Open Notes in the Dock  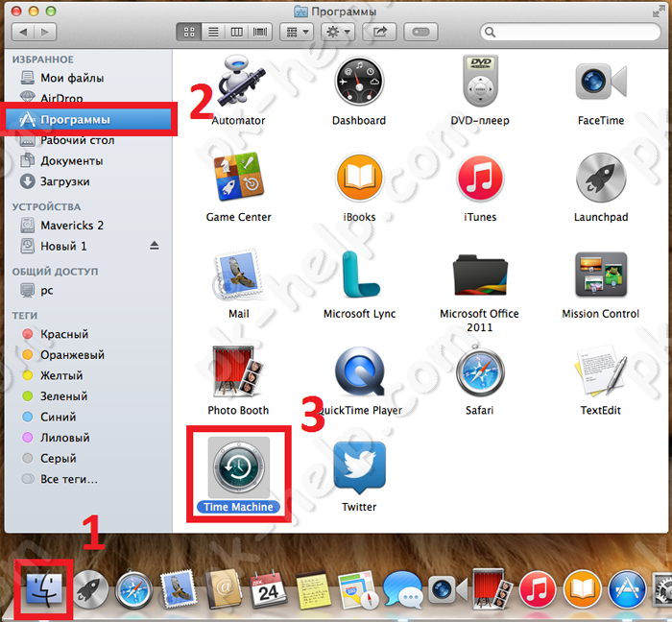[314, 590]
